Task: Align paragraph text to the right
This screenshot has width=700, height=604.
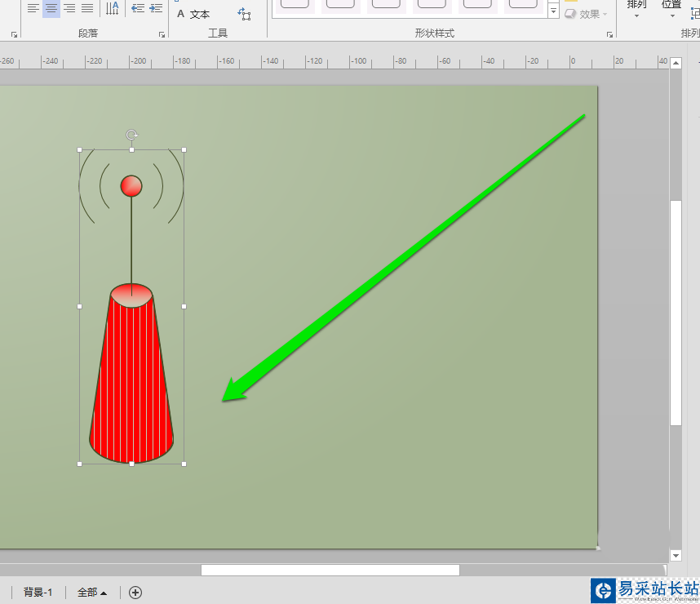Action: click(x=69, y=8)
